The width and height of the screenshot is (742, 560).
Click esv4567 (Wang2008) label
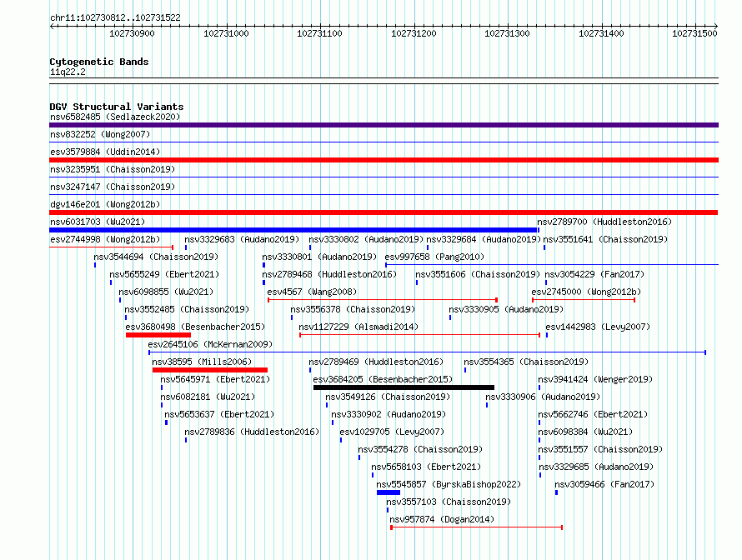[x=312, y=292]
